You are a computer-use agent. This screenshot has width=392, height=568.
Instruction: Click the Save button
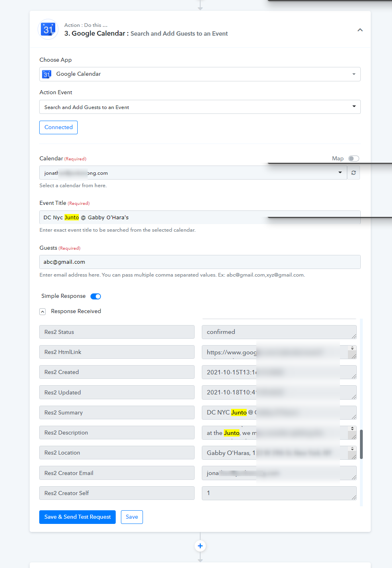[132, 517]
